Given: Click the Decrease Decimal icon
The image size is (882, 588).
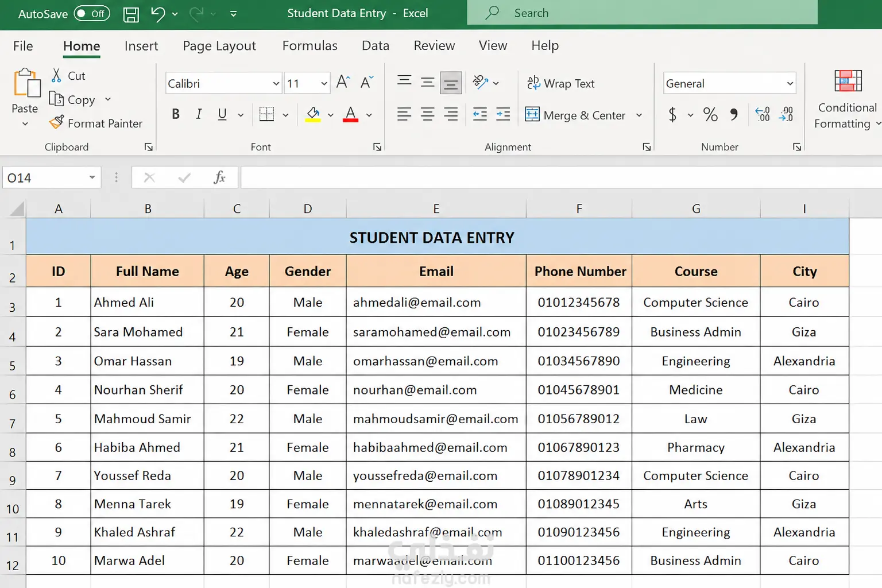Looking at the screenshot, I should click(786, 114).
